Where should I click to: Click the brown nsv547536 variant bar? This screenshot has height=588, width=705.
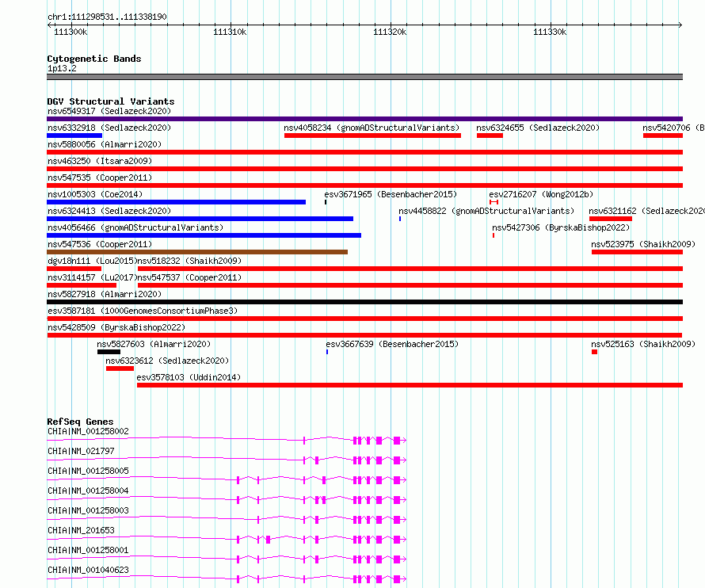tap(197, 252)
